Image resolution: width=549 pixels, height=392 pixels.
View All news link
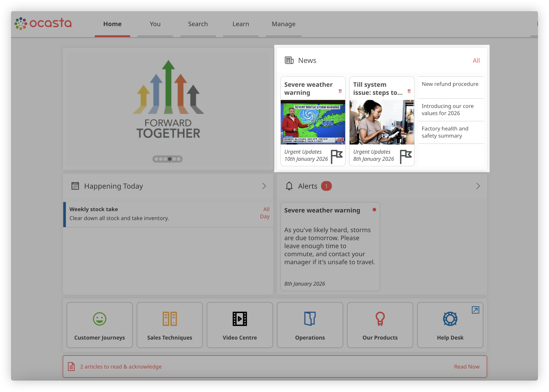click(x=476, y=61)
